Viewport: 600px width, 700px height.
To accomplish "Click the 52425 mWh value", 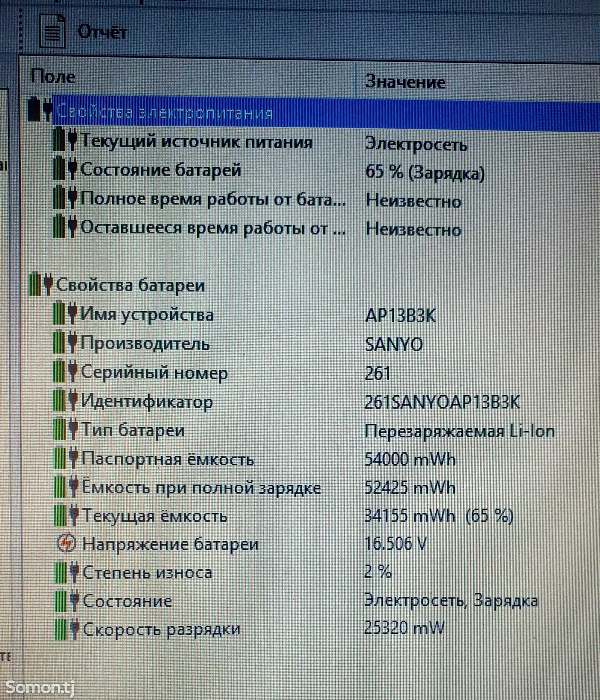I will (x=410, y=488).
